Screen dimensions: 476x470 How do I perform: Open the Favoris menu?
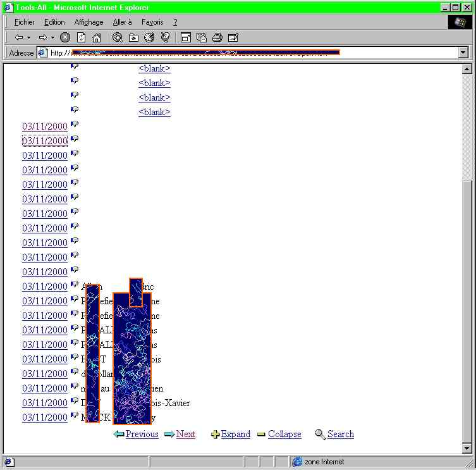(152, 22)
